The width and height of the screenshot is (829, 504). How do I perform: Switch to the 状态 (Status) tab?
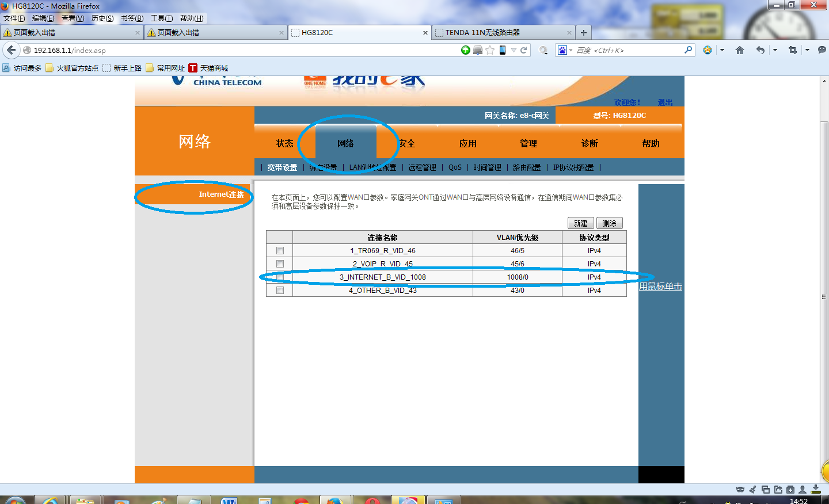(284, 143)
